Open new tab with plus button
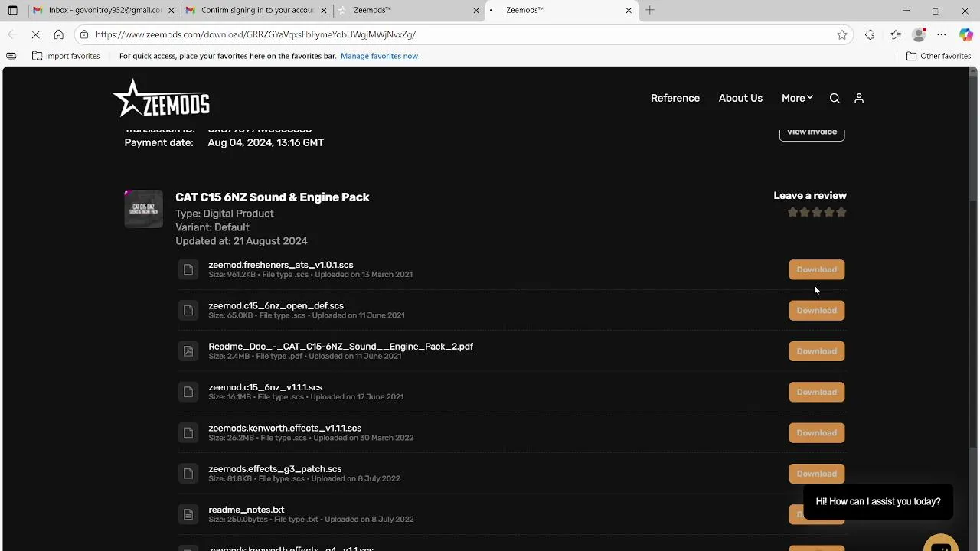Screen dimensions: 980x551 [x=650, y=10]
